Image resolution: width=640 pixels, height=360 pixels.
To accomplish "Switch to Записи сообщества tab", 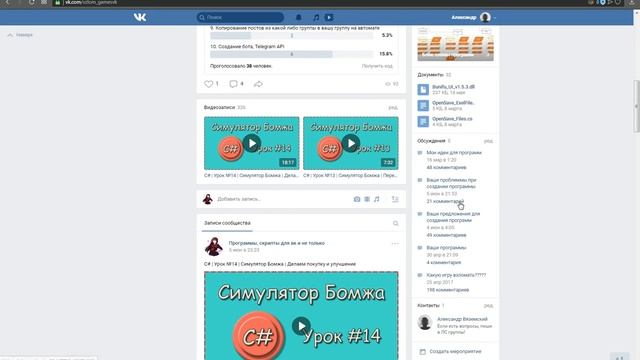I will tap(227, 223).
